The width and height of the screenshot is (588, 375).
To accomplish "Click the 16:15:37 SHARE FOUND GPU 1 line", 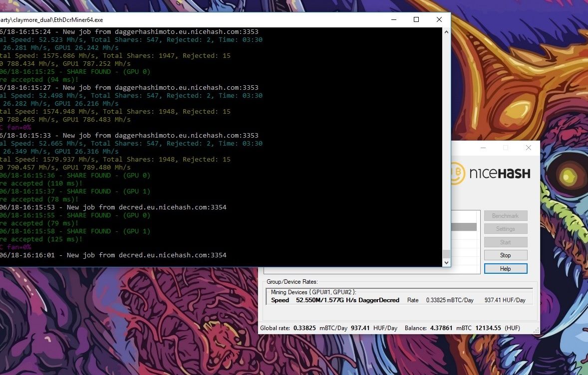I will [x=75, y=191].
